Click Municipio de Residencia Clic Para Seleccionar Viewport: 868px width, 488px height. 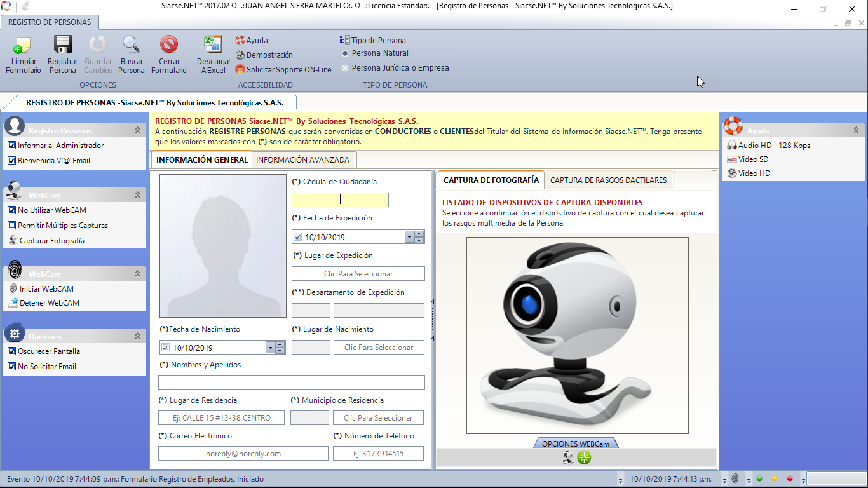pos(378,418)
